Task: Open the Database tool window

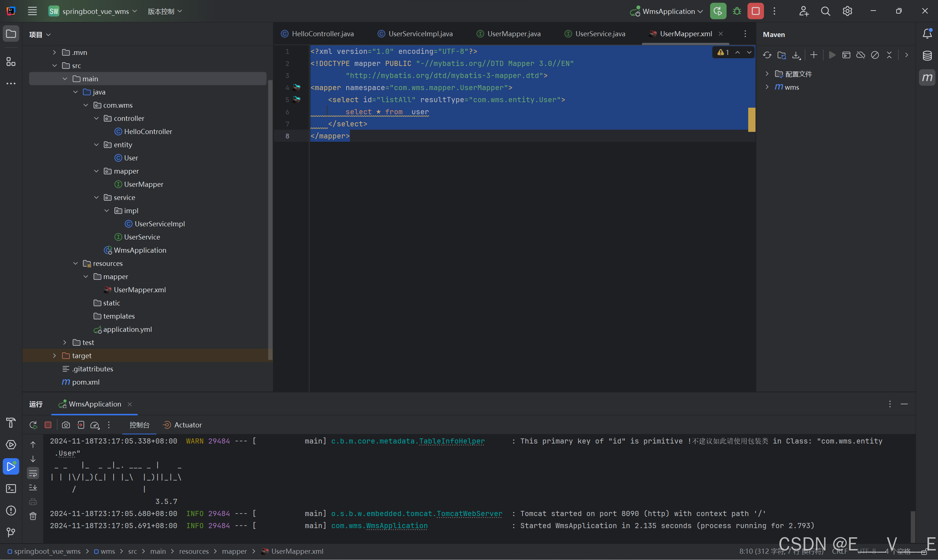Action: point(927,56)
